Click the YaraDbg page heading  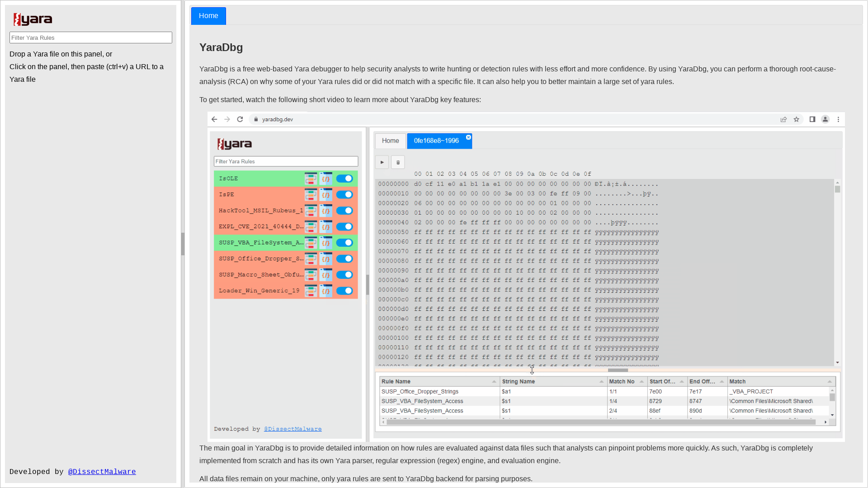click(221, 47)
